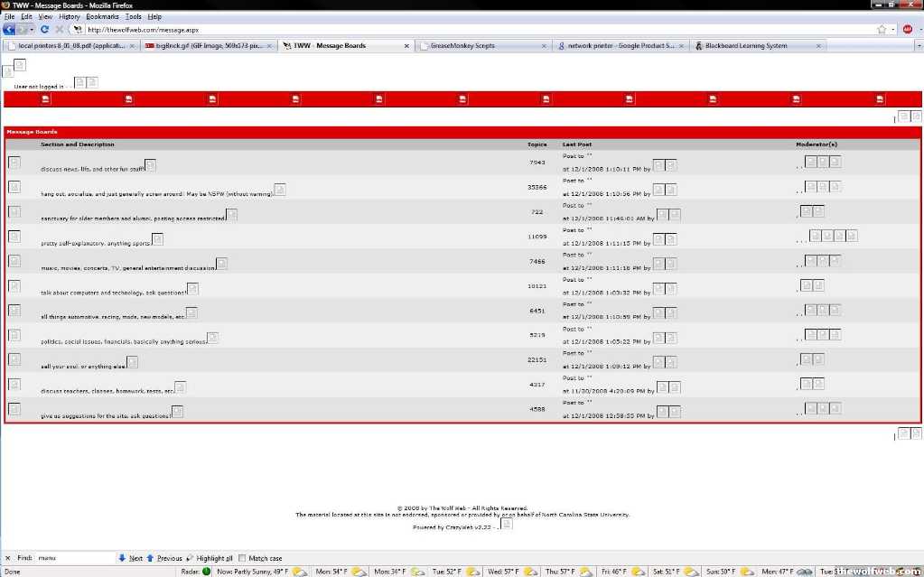This screenshot has height=577, width=924.
Task: Enable the Match case checkbox
Action: (243, 558)
